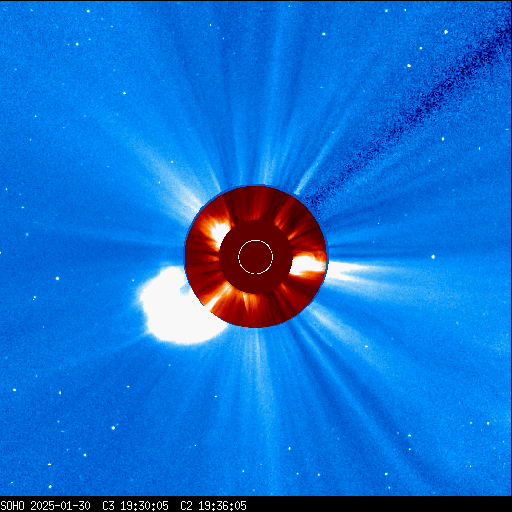This screenshot has height=512, width=512.
Task: Click the narrow streamer above the red disk
Action: coord(267,147)
